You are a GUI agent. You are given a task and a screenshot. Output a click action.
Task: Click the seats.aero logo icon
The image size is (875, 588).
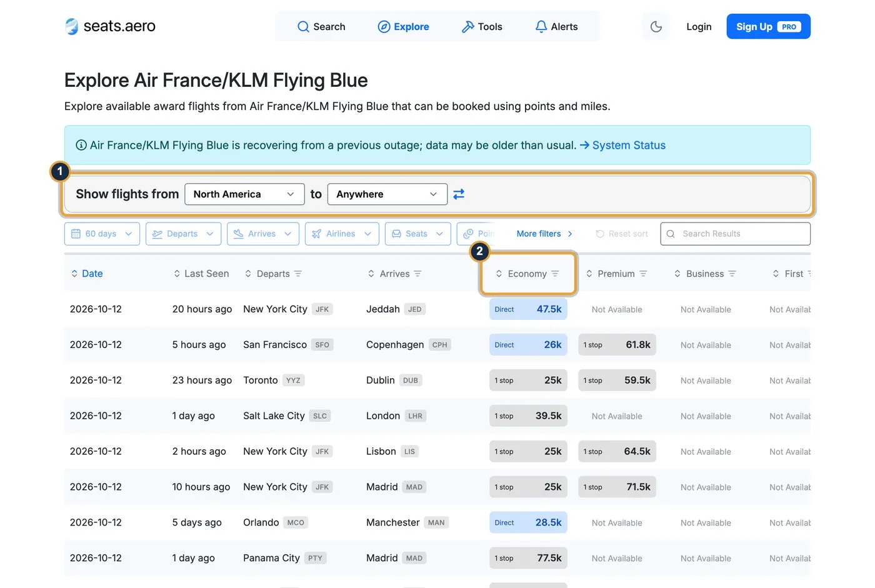point(72,26)
